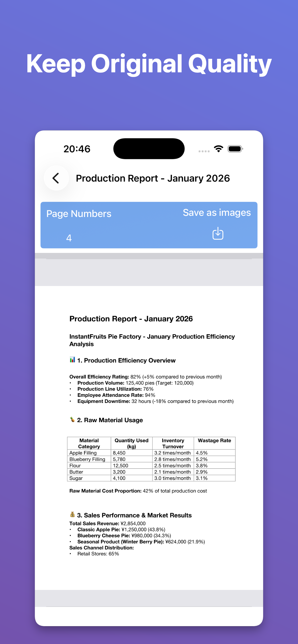Tap the InstantFruits Pie Factory subtitle
Image resolution: width=298 pixels, height=644 pixels.
pyautogui.click(x=152, y=340)
